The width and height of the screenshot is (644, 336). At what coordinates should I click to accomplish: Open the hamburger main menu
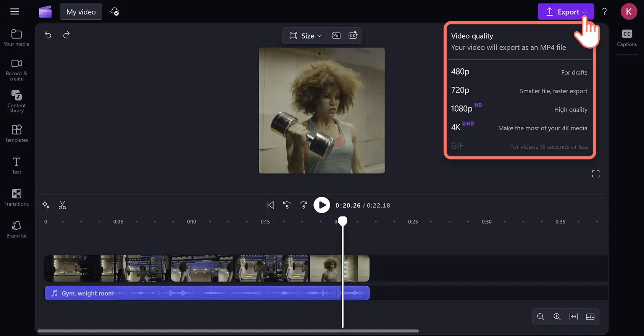click(15, 11)
